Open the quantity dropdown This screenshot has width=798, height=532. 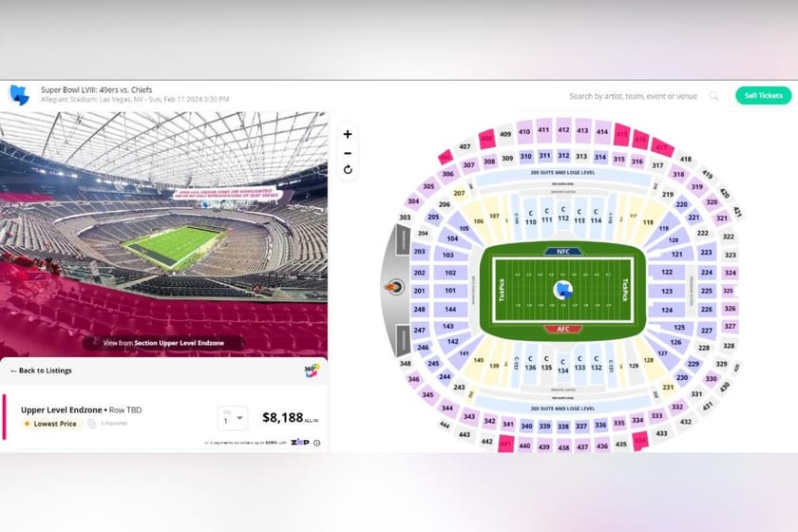[x=232, y=418]
